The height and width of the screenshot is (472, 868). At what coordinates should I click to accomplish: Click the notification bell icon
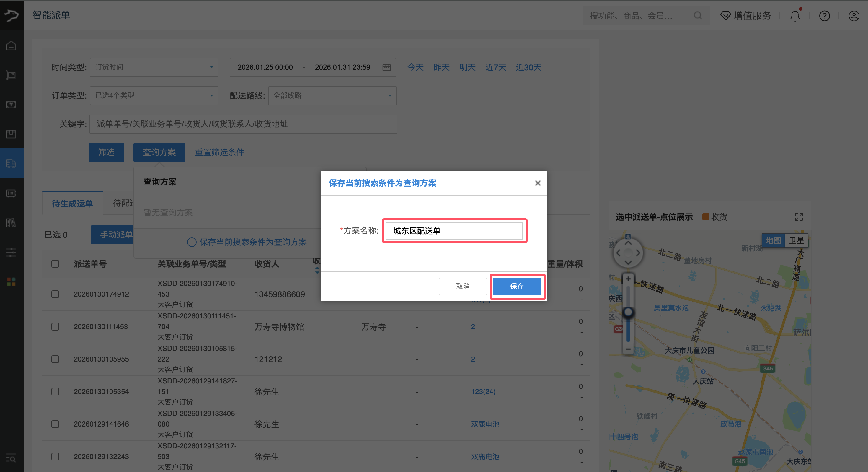coord(794,16)
